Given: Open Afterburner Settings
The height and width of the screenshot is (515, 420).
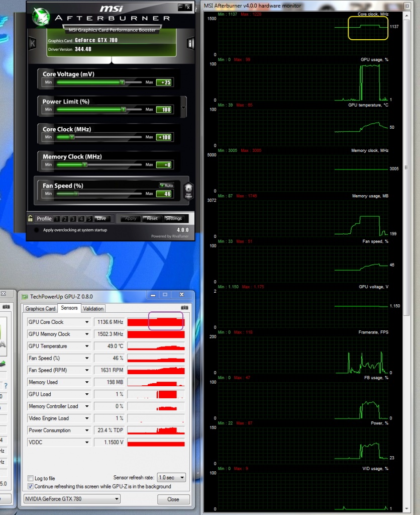Looking at the screenshot, I should [173, 218].
